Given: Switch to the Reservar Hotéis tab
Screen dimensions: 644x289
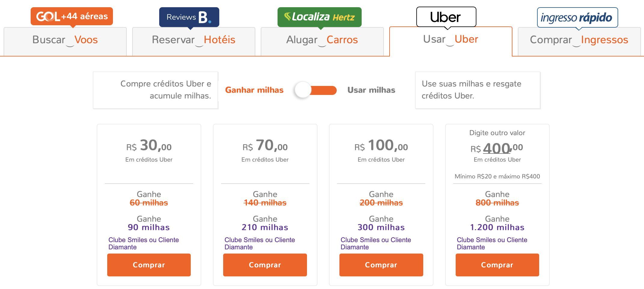Looking at the screenshot, I should point(194,41).
